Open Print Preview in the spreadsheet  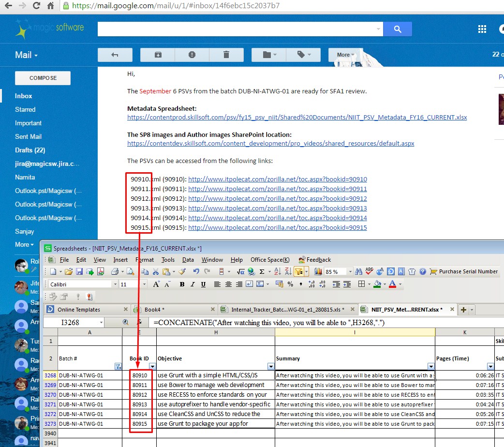click(x=130, y=272)
